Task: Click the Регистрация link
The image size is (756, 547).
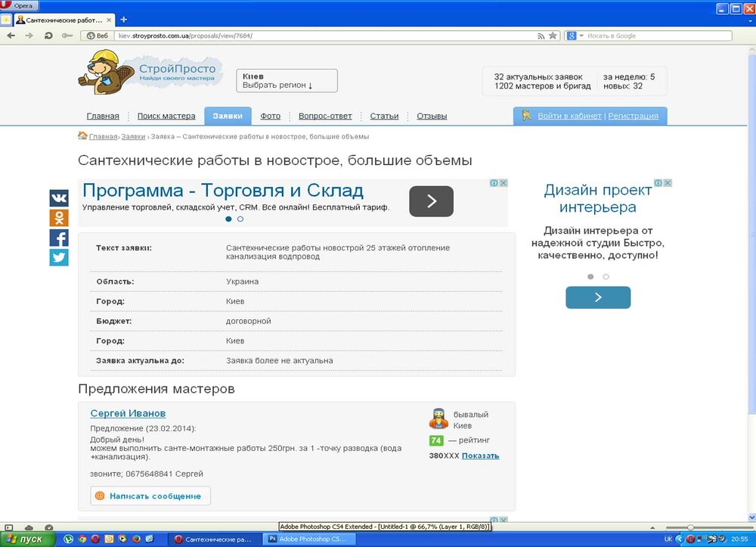Action: tap(633, 116)
